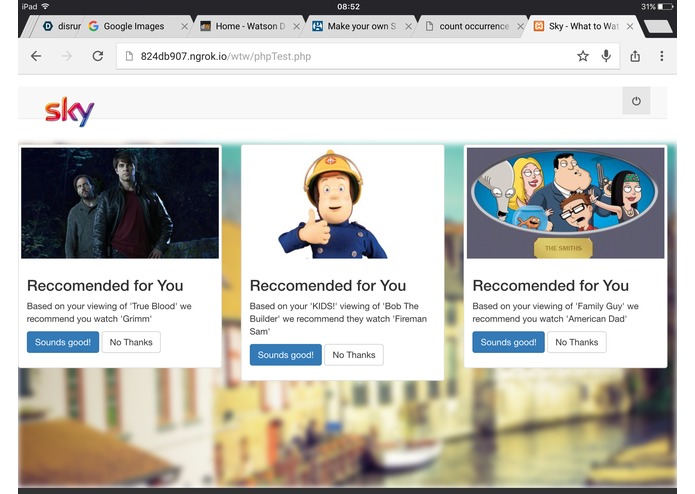
Task: Activate voice search microphone icon
Action: click(606, 56)
